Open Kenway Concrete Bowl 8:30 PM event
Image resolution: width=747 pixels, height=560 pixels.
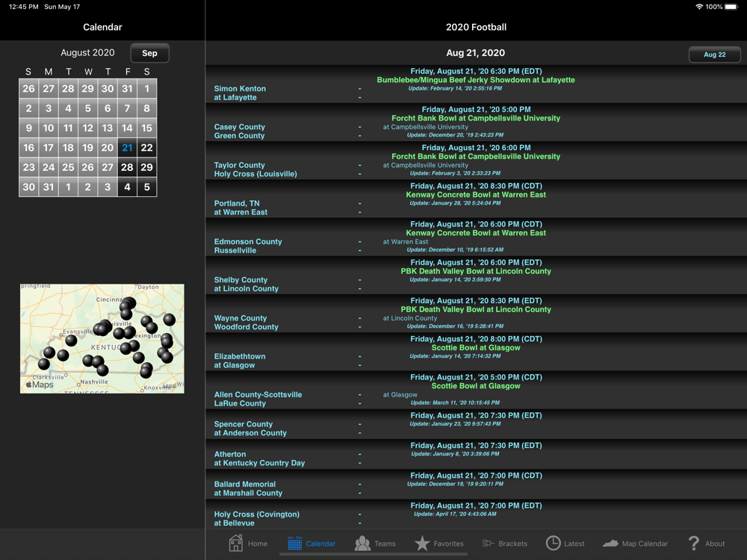click(x=475, y=195)
